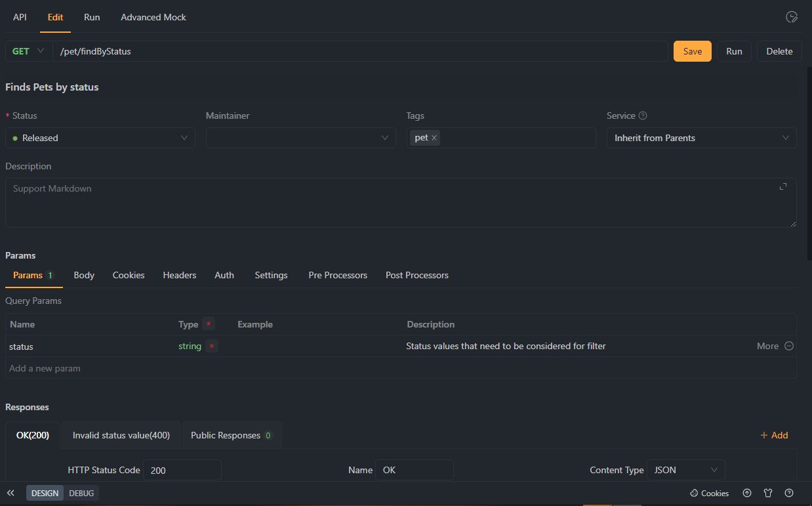The width and height of the screenshot is (812, 506).
Task: Remove the pet tag
Action: coord(434,138)
